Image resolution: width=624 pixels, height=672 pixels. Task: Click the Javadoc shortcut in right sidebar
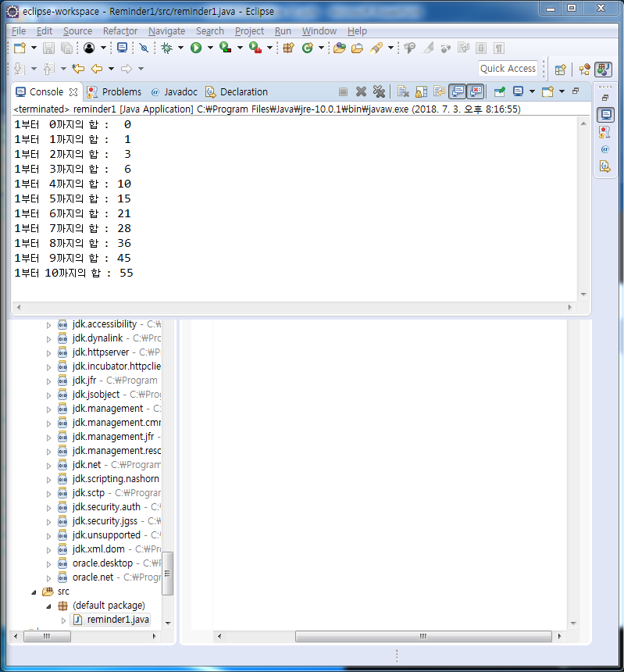tap(604, 149)
